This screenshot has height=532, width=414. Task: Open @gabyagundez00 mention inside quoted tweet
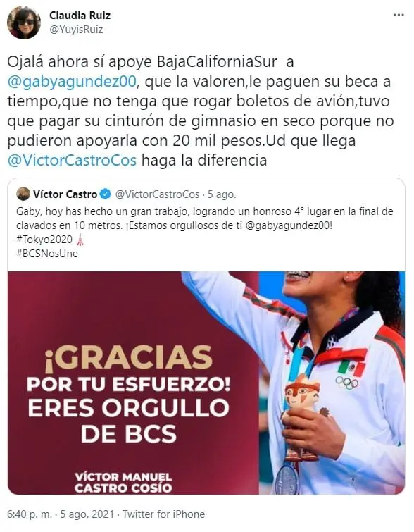(288, 225)
